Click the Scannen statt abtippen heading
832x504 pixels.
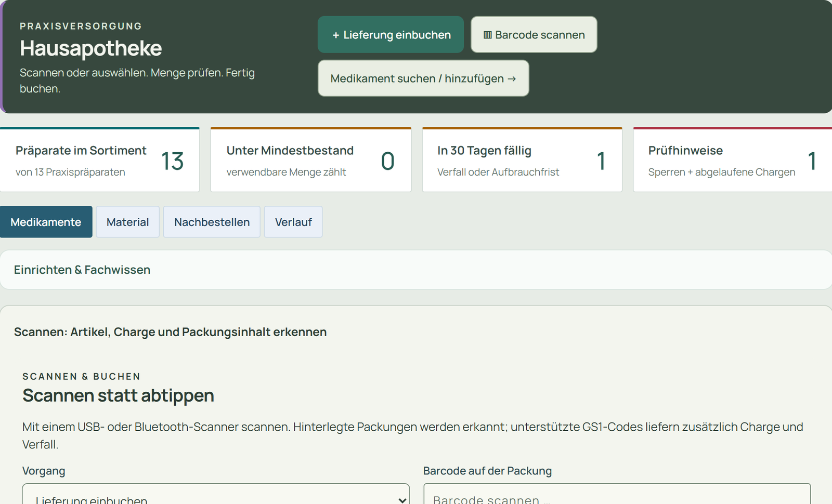[x=118, y=395]
